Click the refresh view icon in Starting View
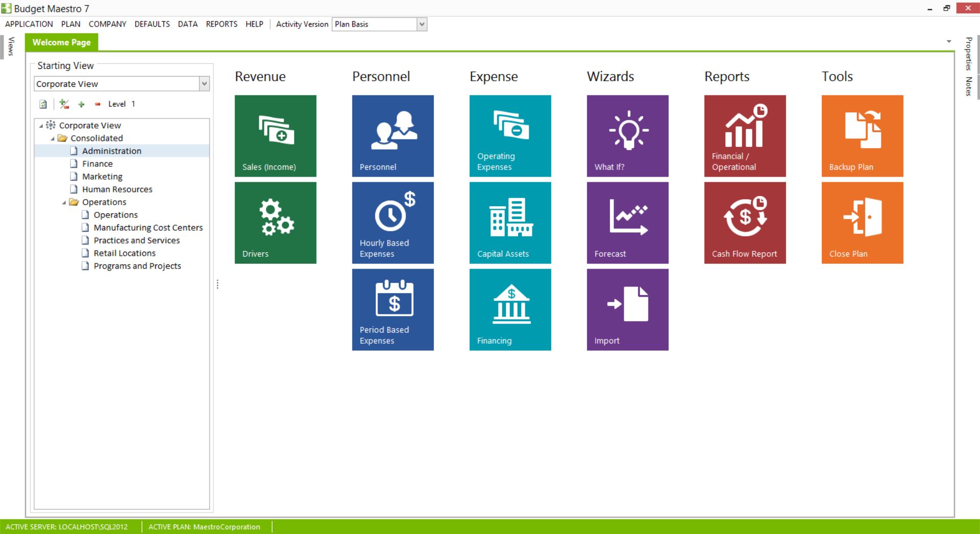The image size is (980, 534). 43,104
